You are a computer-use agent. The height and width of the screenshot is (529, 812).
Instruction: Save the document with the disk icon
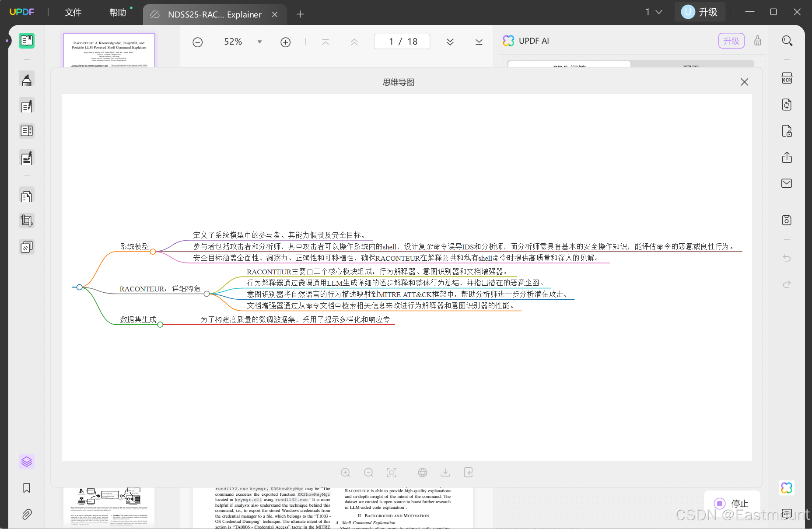pos(787,220)
